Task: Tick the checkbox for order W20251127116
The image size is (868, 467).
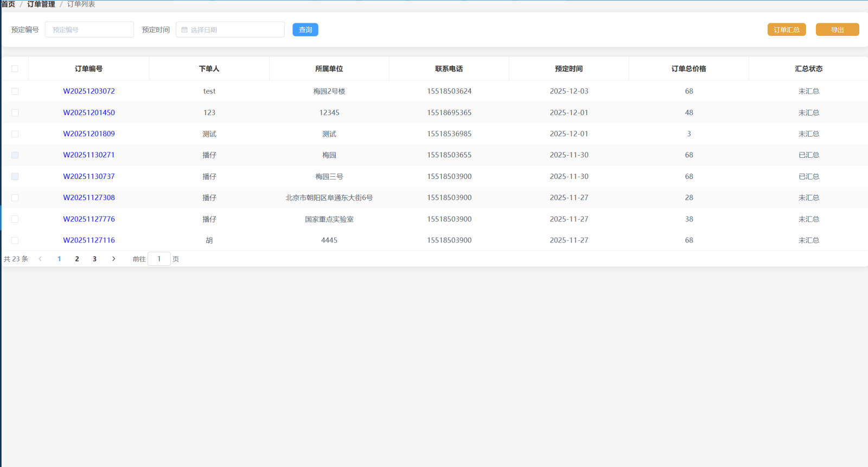Action: (x=15, y=240)
